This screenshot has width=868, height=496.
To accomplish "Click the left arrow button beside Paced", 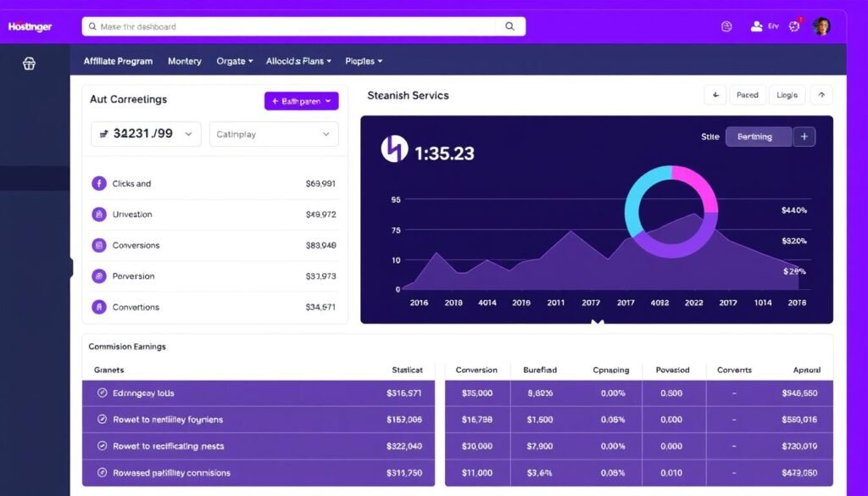I will (715, 95).
